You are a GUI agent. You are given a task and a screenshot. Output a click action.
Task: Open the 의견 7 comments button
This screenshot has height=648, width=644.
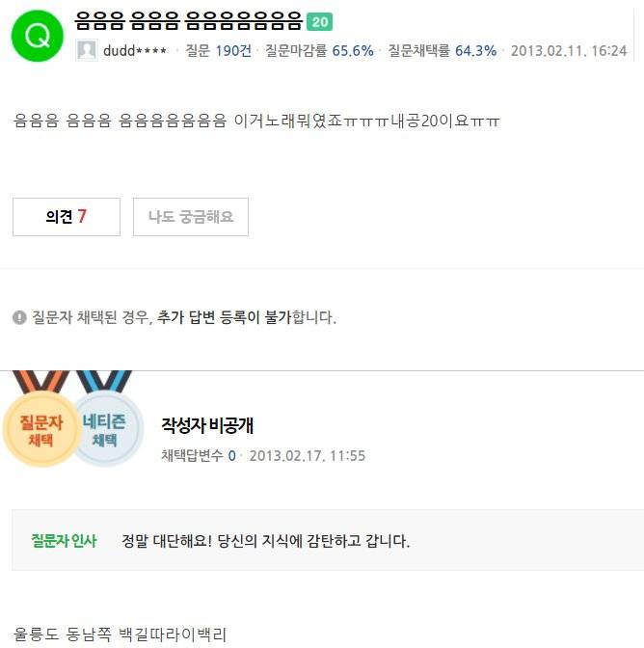pyautogui.click(x=67, y=217)
